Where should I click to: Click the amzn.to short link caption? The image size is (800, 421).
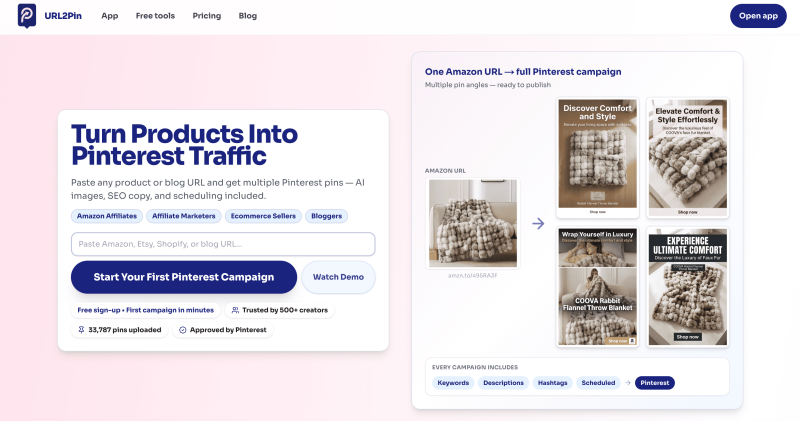(x=472, y=276)
